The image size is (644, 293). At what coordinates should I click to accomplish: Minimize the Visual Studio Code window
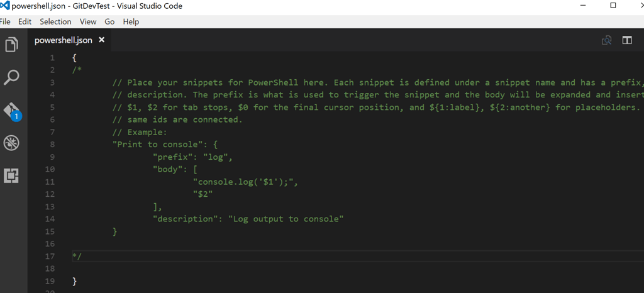583,5
